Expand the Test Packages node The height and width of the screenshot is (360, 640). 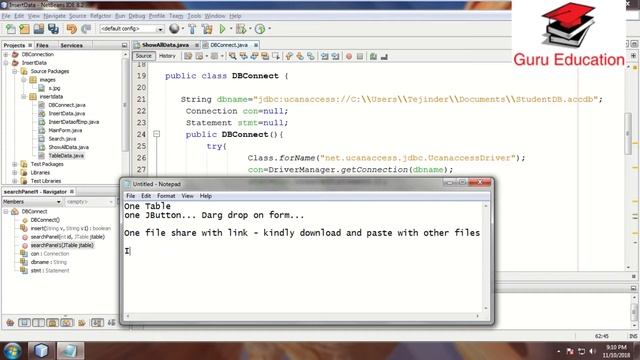click(15, 164)
